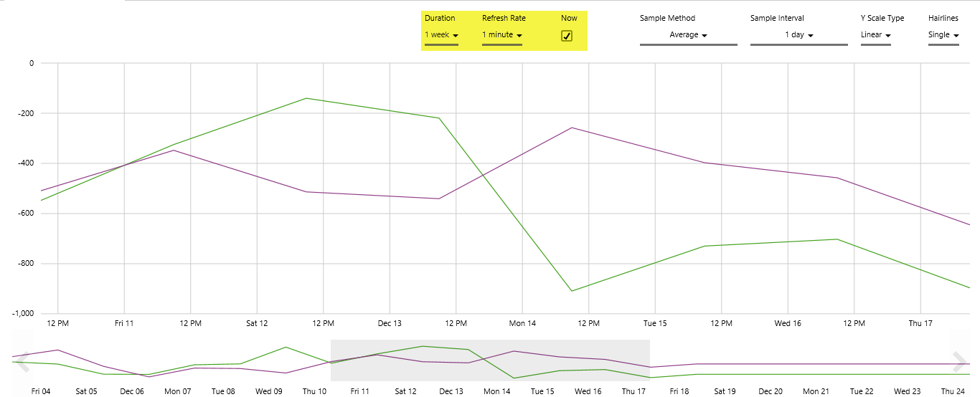
Task: Expand Sample Method dropdown set to Average
Action: click(688, 35)
